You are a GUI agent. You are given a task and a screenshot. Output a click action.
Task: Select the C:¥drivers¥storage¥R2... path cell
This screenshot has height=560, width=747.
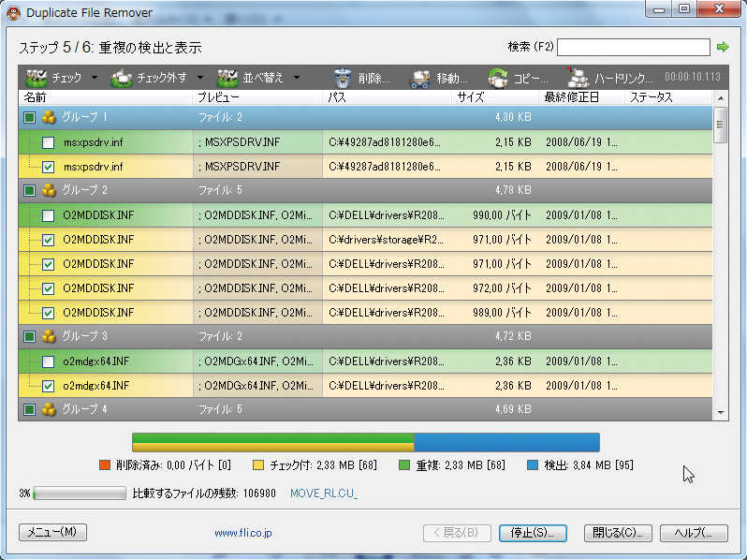[387, 240]
